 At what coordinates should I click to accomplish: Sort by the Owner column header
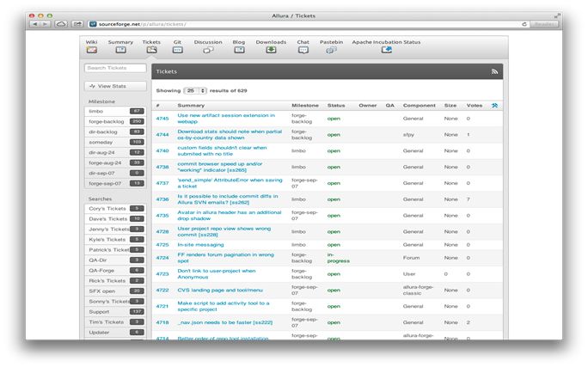point(368,106)
